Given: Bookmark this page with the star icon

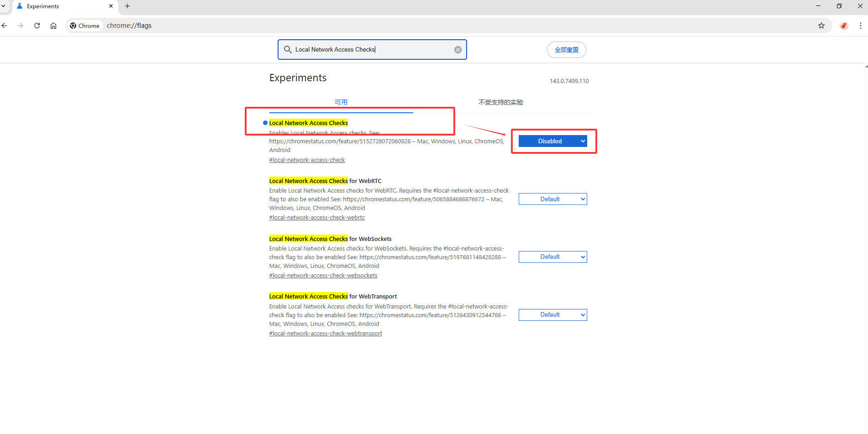Looking at the screenshot, I should 821,26.
